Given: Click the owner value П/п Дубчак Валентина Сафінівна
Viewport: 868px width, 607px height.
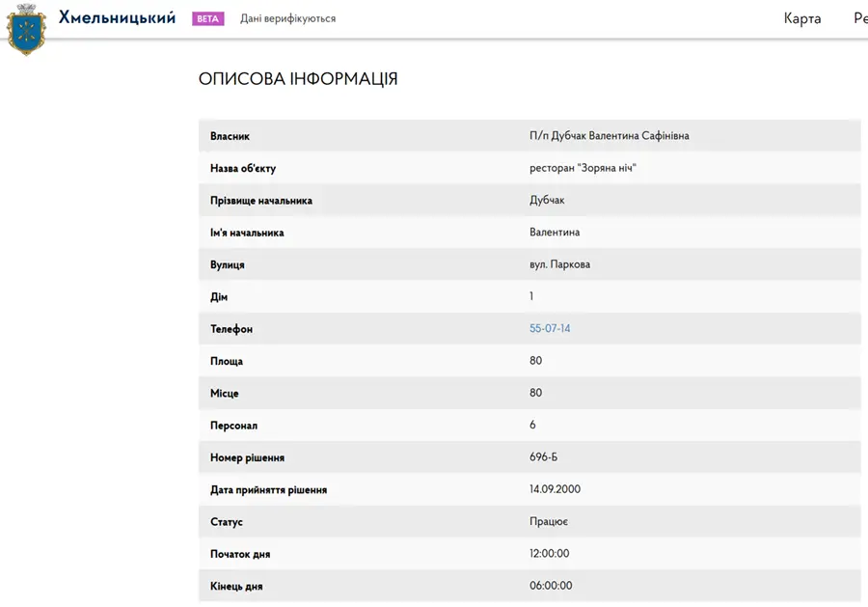Looking at the screenshot, I should 609,136.
